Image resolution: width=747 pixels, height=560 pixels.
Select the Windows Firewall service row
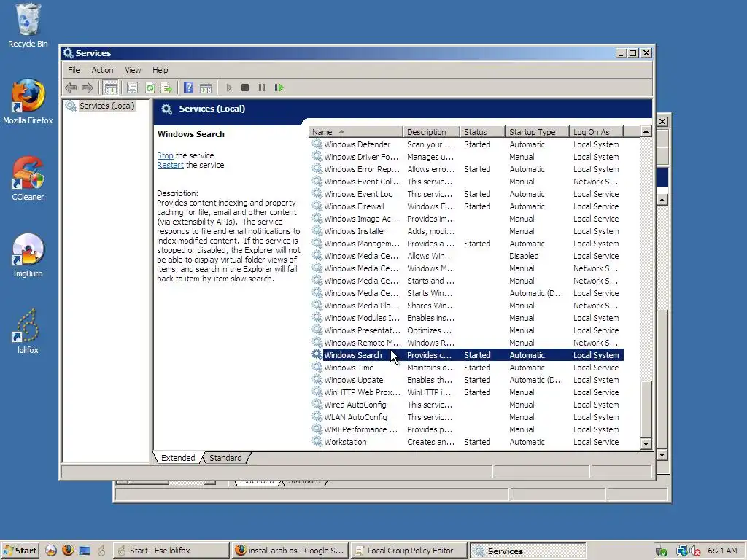(466, 206)
